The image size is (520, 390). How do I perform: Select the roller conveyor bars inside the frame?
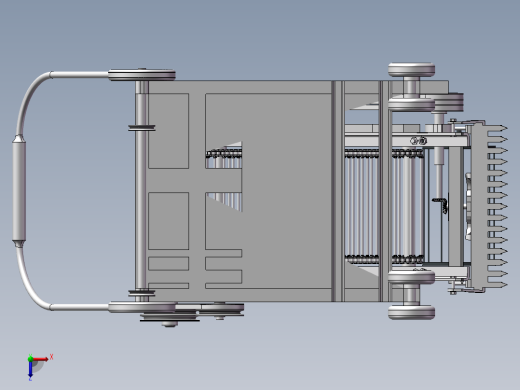[x=384, y=207]
